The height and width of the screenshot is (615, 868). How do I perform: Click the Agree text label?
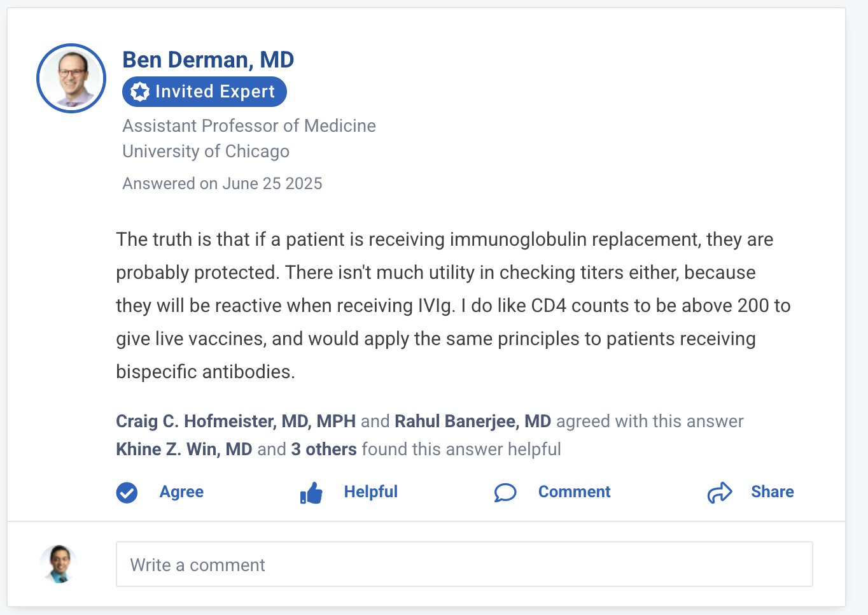181,492
